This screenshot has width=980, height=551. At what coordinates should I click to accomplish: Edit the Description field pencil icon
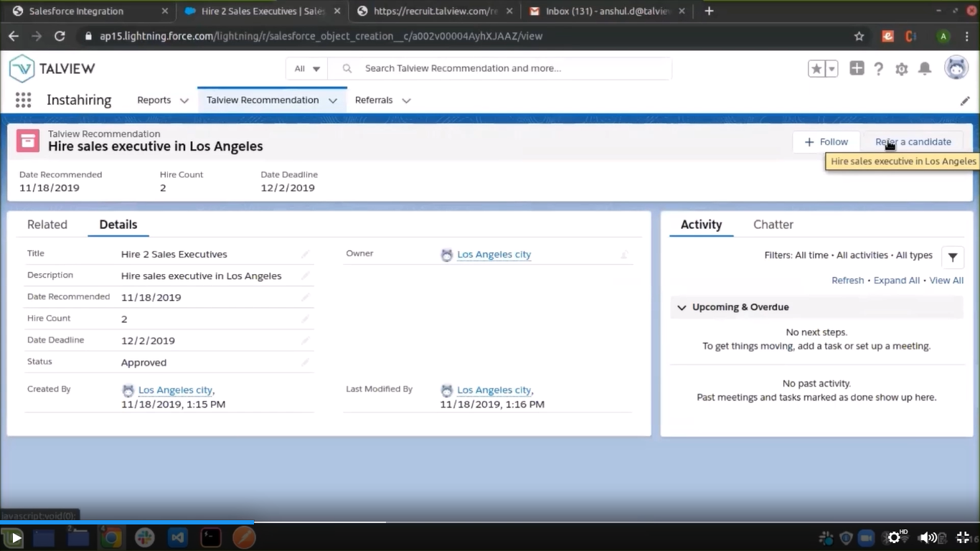tap(305, 275)
